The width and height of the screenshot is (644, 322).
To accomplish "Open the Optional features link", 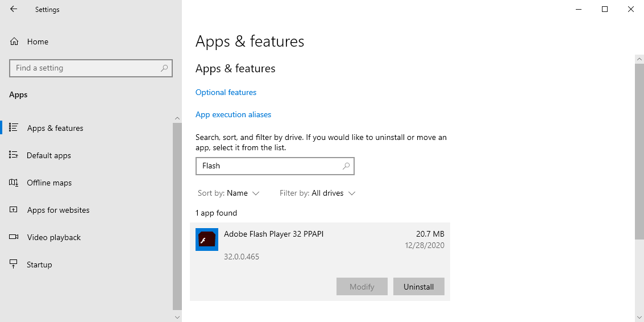I will tap(226, 92).
